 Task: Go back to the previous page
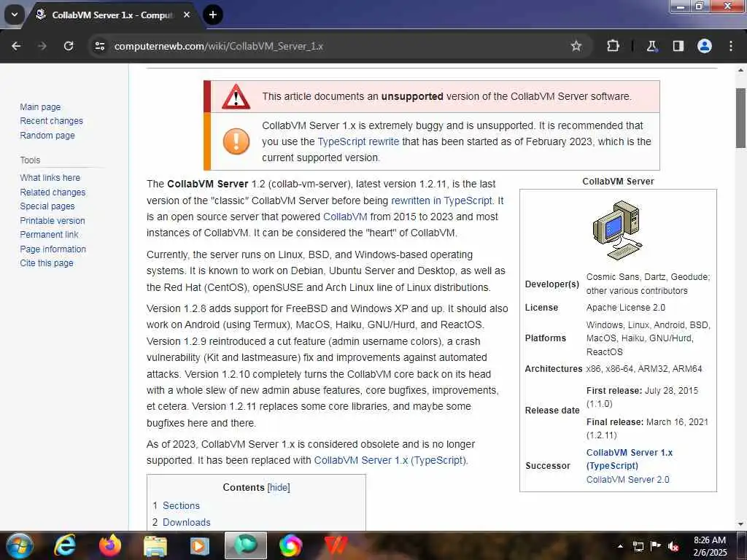pos(16,46)
